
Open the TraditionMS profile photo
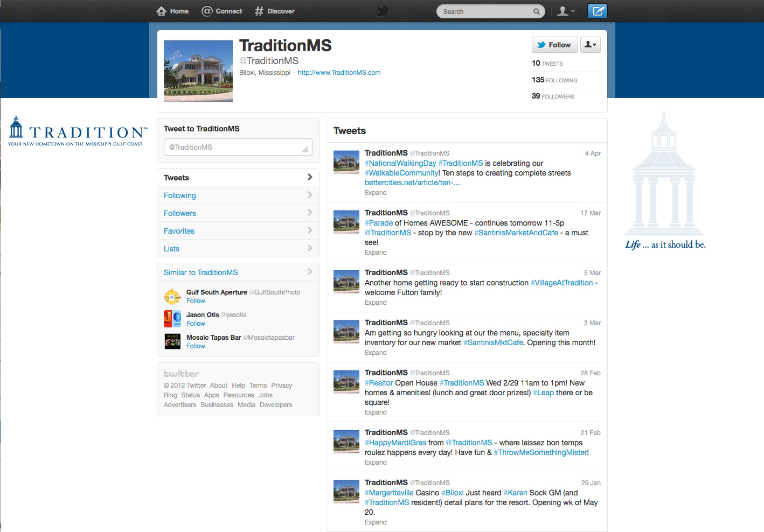click(x=198, y=71)
